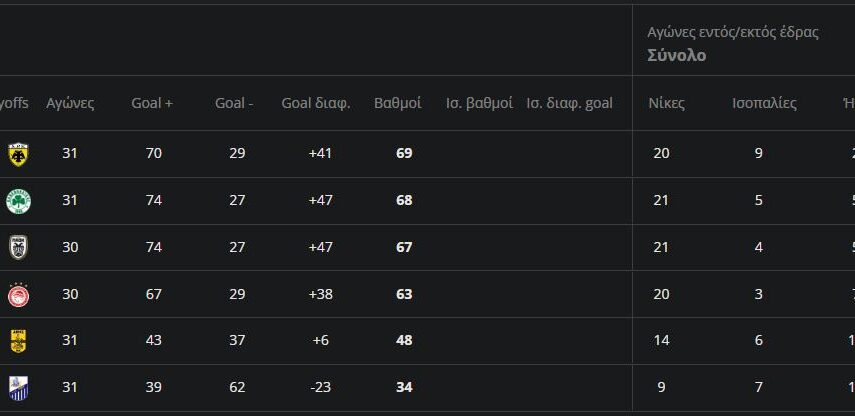
Task: Sort table by Αγώνες column
Action: [x=70, y=103]
